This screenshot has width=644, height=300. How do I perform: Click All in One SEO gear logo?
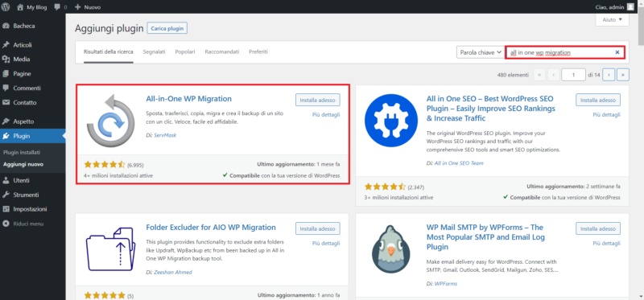click(x=391, y=121)
